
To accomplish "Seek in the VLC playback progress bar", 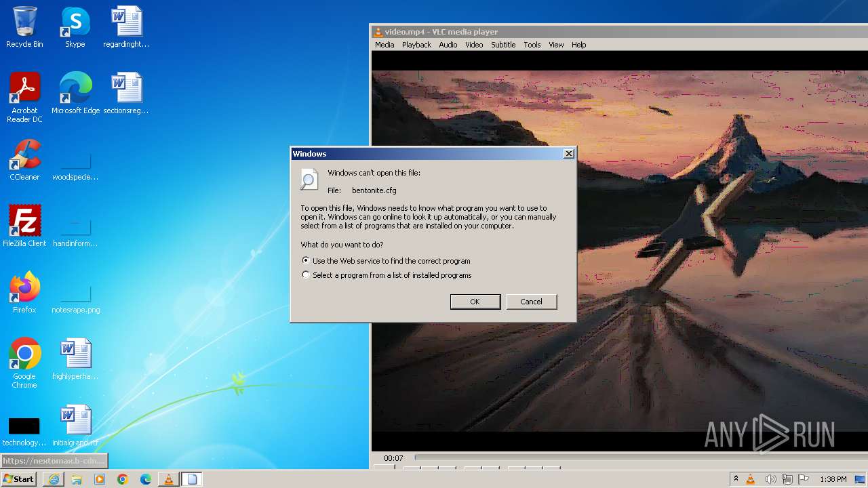I will tap(641, 457).
